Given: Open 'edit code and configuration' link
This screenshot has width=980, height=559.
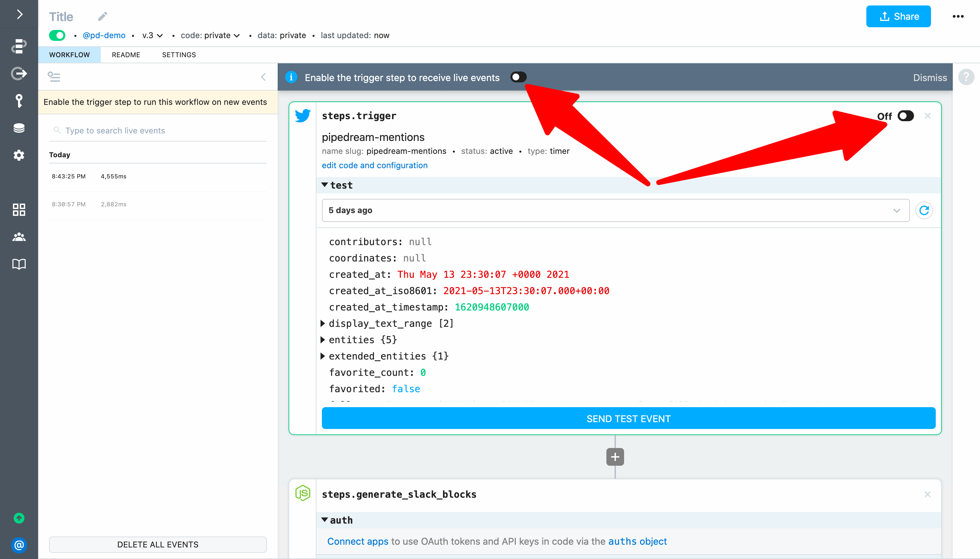Looking at the screenshot, I should pos(375,165).
